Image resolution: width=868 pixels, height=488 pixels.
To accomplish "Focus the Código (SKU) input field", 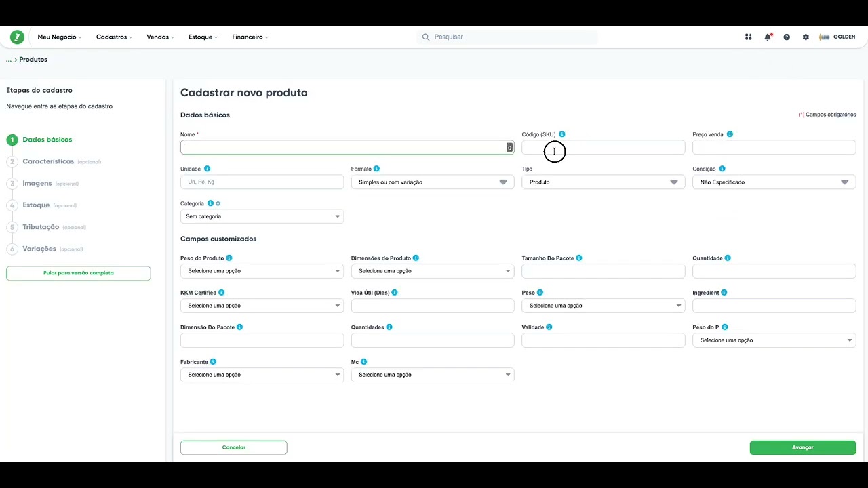I will pos(603,147).
